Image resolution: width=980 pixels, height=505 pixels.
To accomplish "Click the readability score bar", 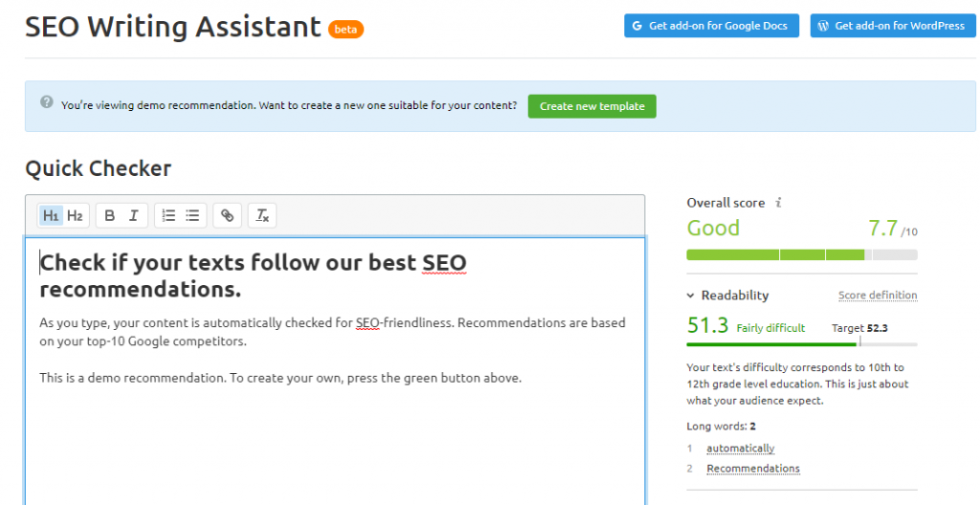I will click(802, 343).
